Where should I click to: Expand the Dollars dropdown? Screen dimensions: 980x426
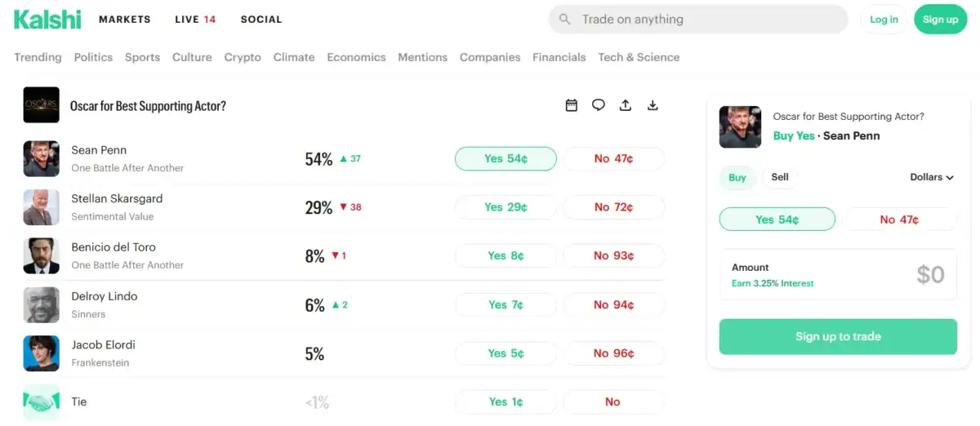click(x=932, y=177)
